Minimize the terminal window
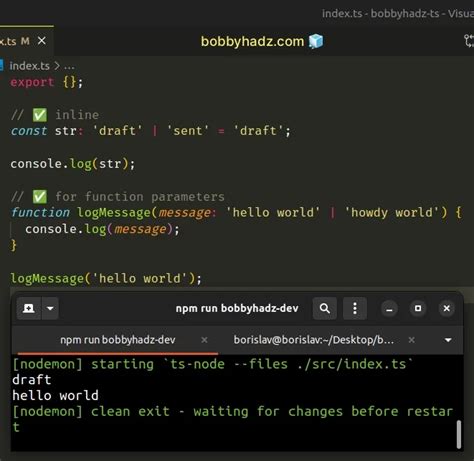The width and height of the screenshot is (474, 461). tap(389, 309)
